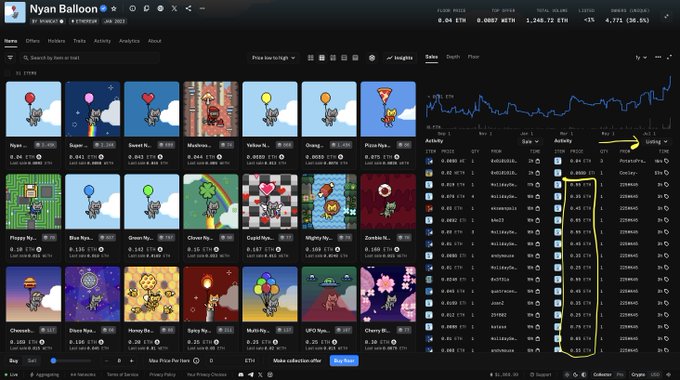Image resolution: width=680 pixels, height=380 pixels.
Task: Open the Telegram icon in the footer
Action: click(x=251, y=374)
